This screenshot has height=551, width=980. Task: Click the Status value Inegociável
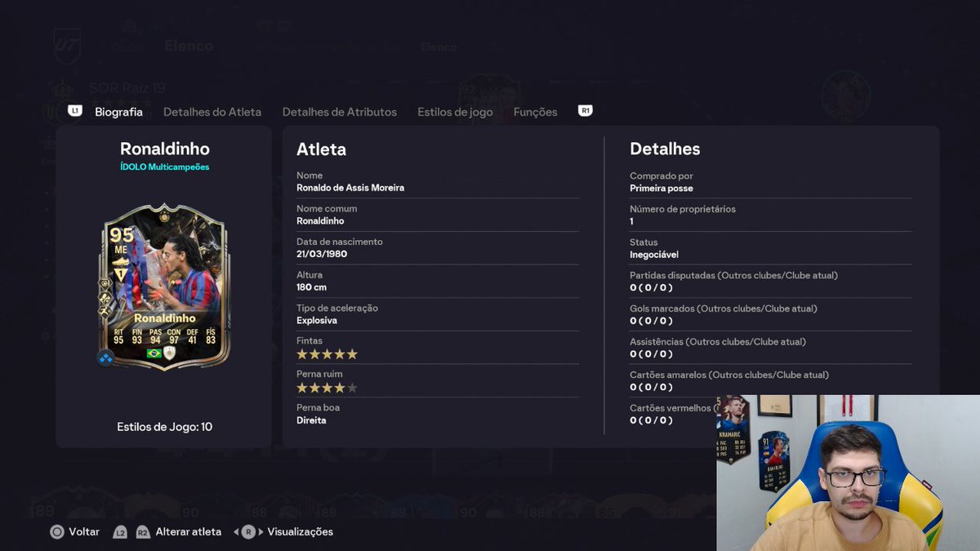[x=654, y=255]
